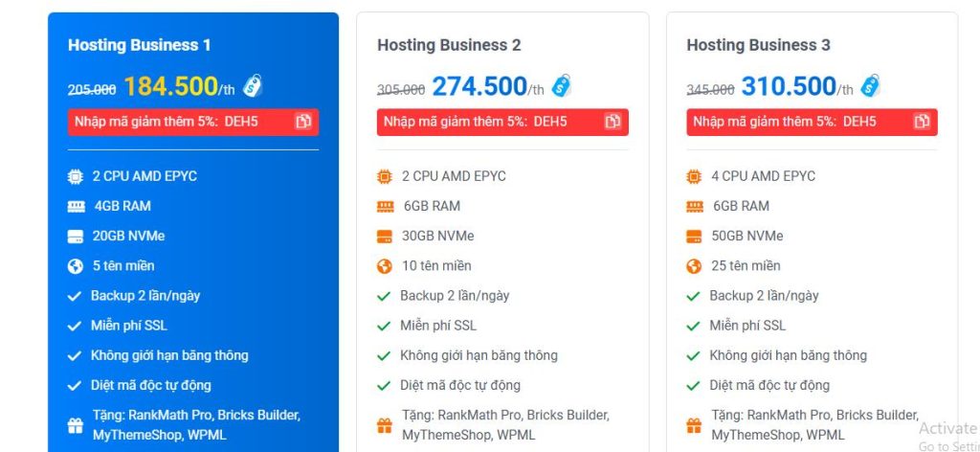Image resolution: width=980 pixels, height=452 pixels.
Task: Click the 184.500 price in Business 1
Action: point(170,86)
